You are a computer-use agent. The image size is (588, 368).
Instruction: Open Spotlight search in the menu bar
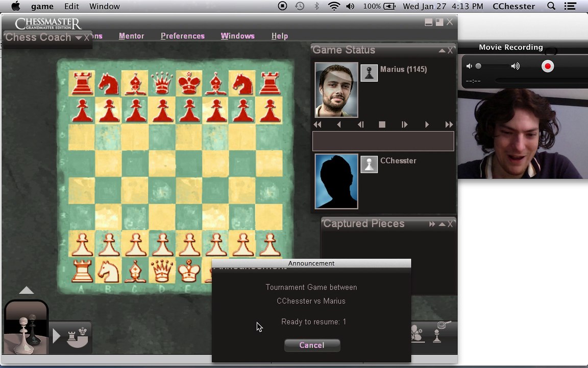pos(551,6)
